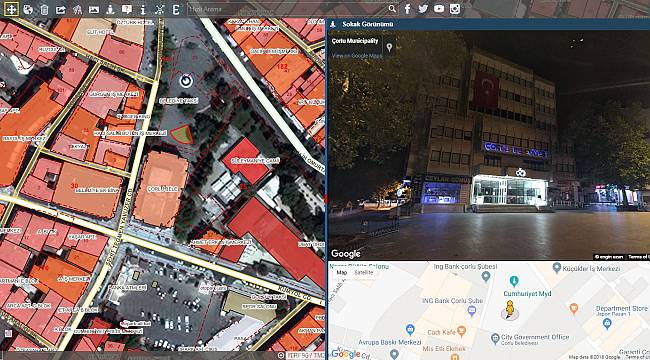Follow the View on Google Maps link

pos(357,56)
